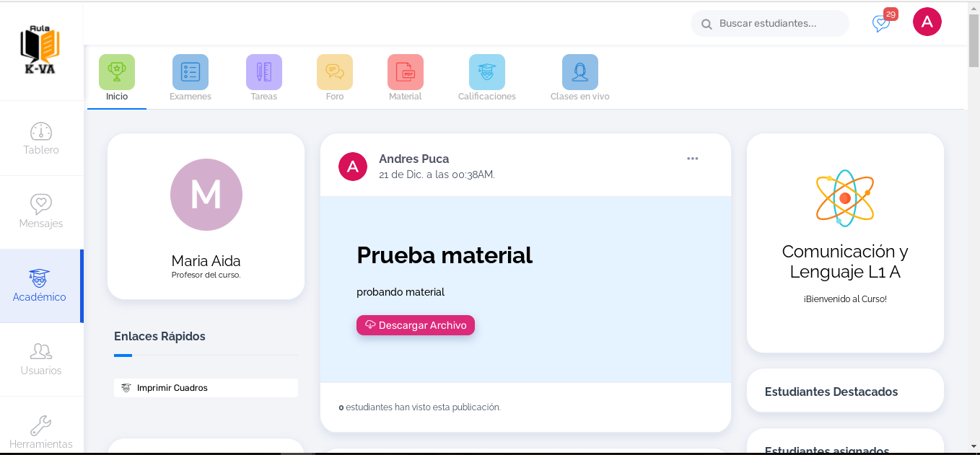Open the post options ellipsis menu
Viewport: 980px width, 455px height.
(693, 158)
